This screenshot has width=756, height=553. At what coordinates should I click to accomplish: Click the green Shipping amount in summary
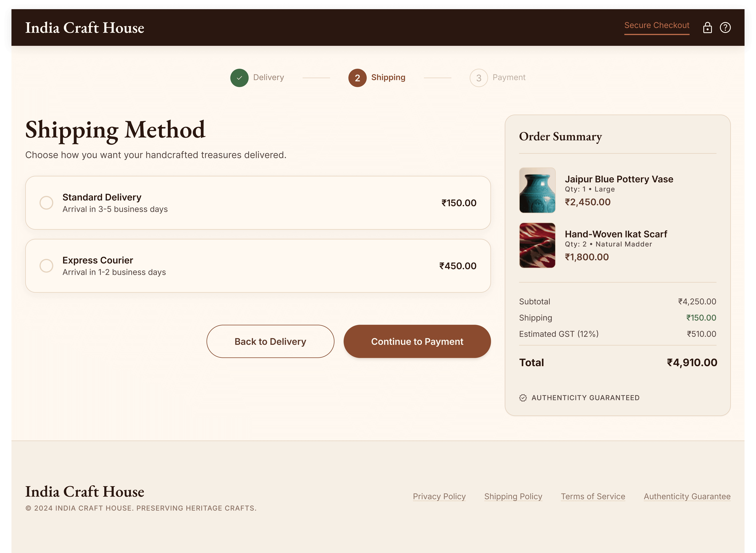point(701,318)
